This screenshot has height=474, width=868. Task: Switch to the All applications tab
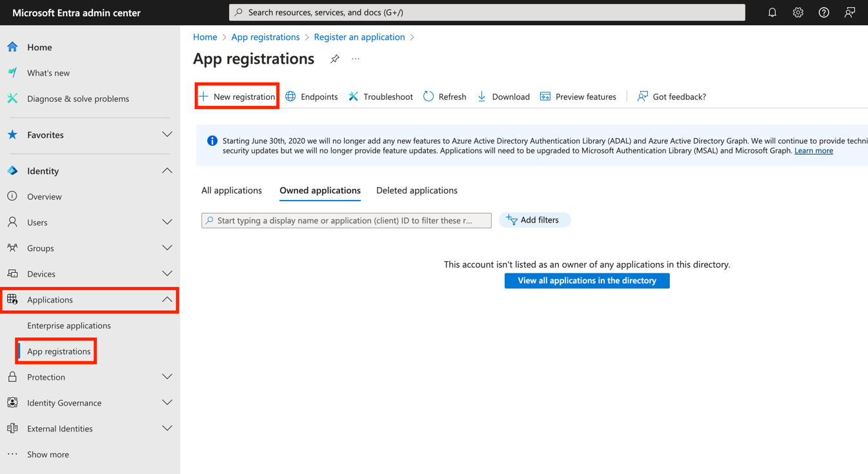click(x=232, y=190)
